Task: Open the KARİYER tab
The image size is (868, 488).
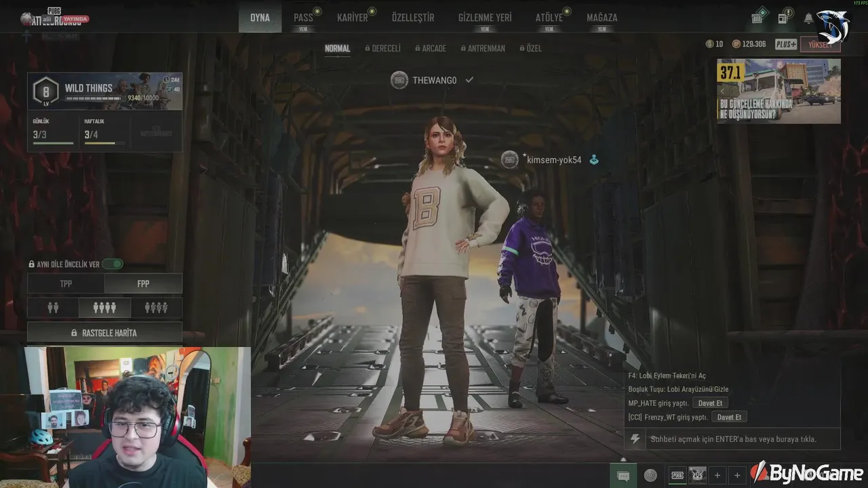Action: (x=353, y=18)
